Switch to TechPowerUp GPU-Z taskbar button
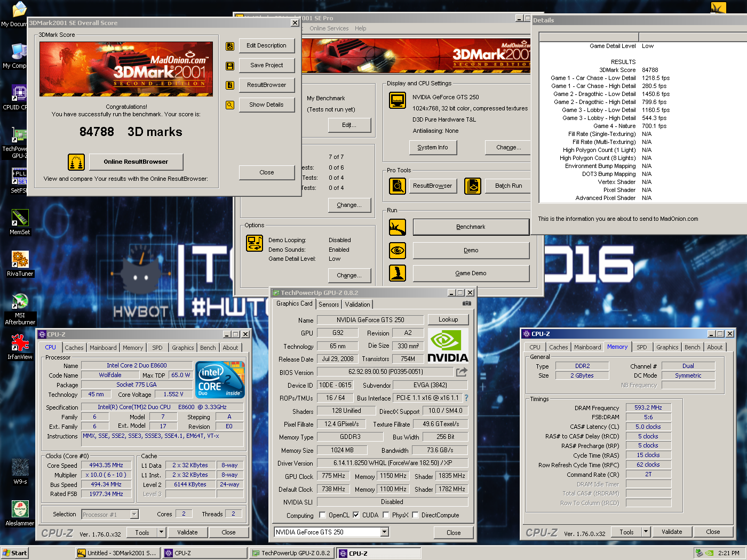747x560 pixels. [292, 553]
